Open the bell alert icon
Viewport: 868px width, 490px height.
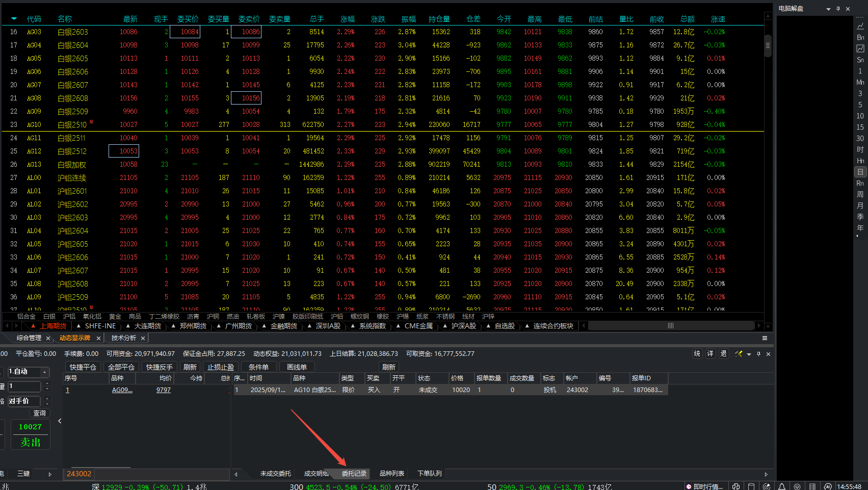click(x=782, y=486)
